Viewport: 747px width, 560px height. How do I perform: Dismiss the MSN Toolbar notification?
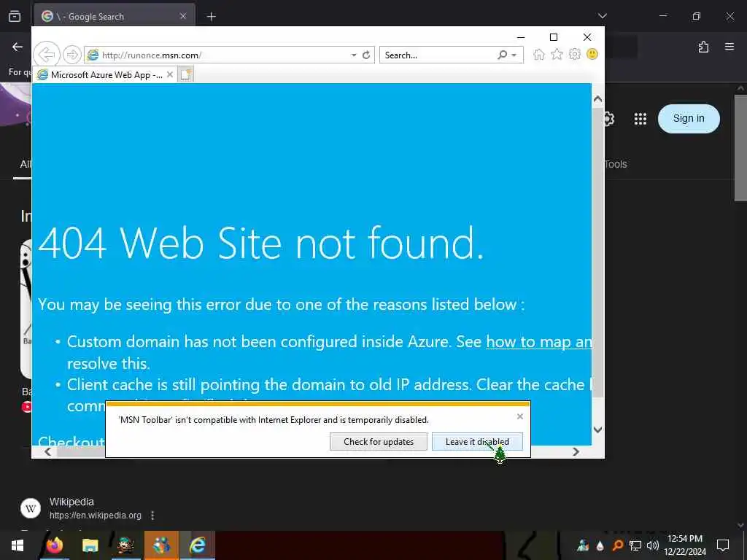(x=519, y=416)
